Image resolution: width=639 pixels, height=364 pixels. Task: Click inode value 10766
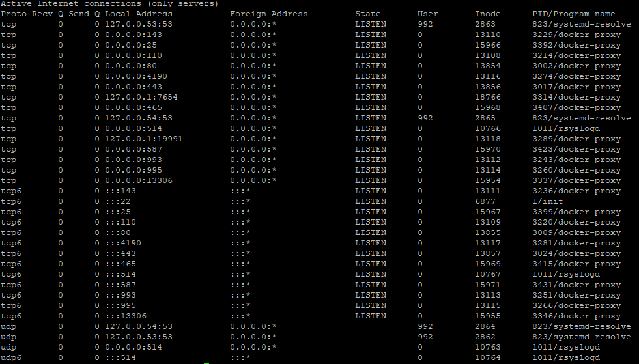click(x=488, y=128)
